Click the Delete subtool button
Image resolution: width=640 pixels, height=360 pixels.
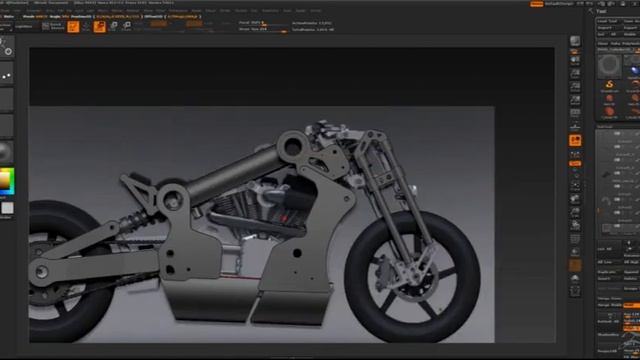631,278
